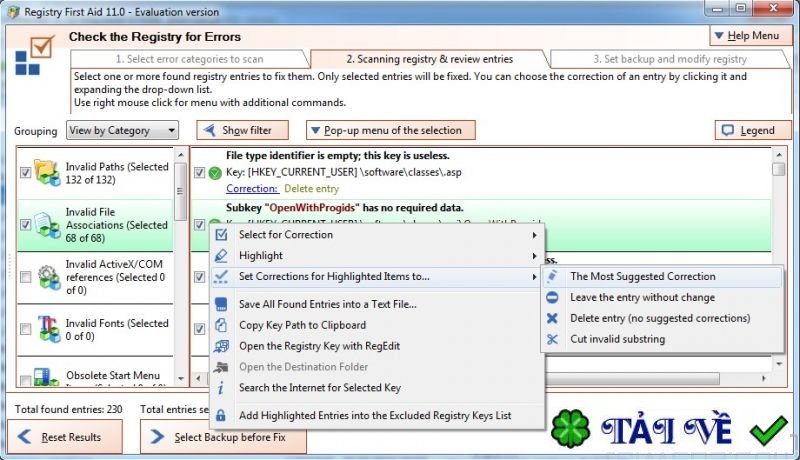Expand Set Corrections for Highlighted Items arrow

(x=534, y=277)
